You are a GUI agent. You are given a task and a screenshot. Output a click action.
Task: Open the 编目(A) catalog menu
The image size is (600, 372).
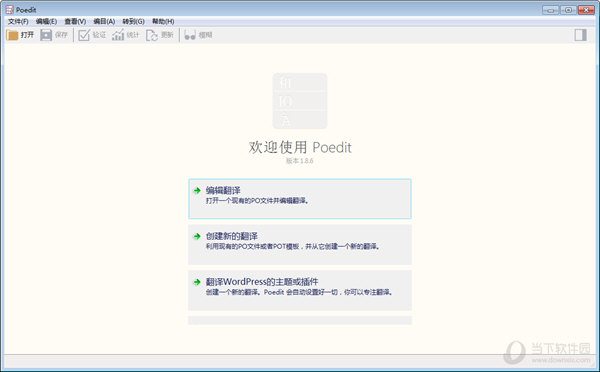coord(104,21)
